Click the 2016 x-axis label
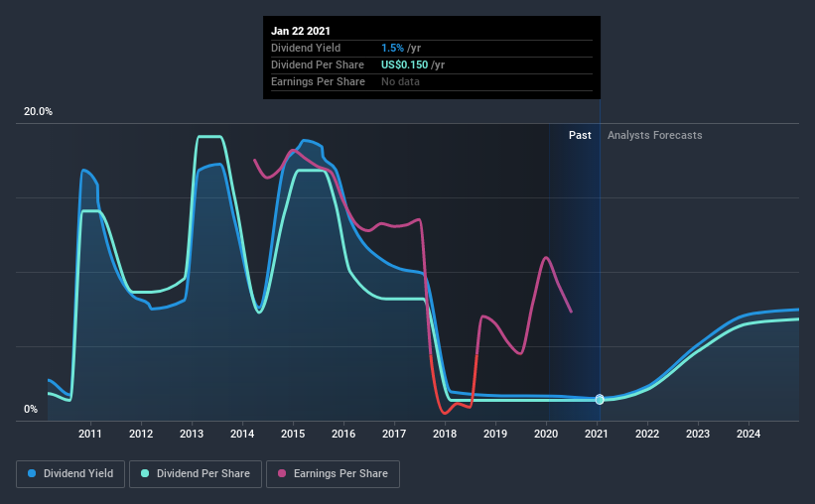Viewport: 815px width, 504px height. [x=343, y=434]
